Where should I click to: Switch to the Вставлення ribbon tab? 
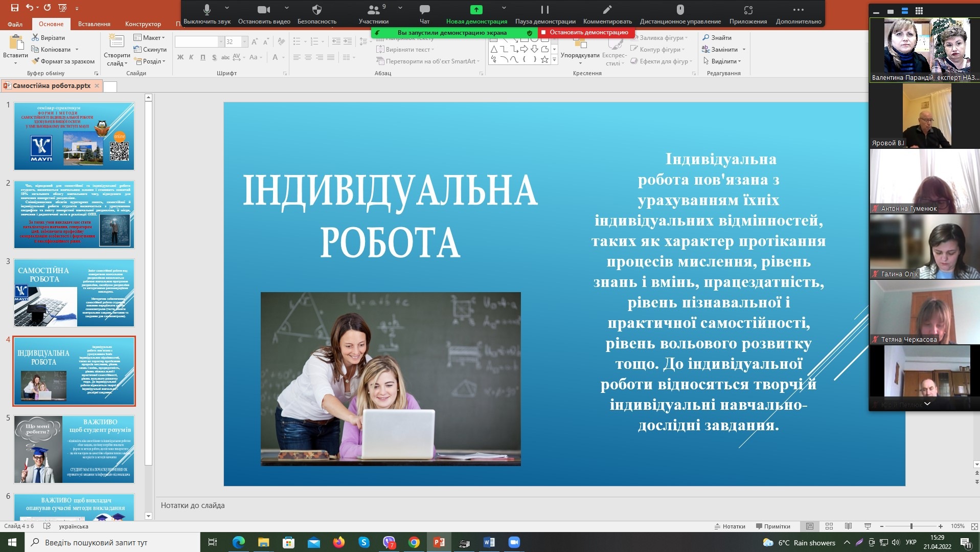[x=94, y=24]
